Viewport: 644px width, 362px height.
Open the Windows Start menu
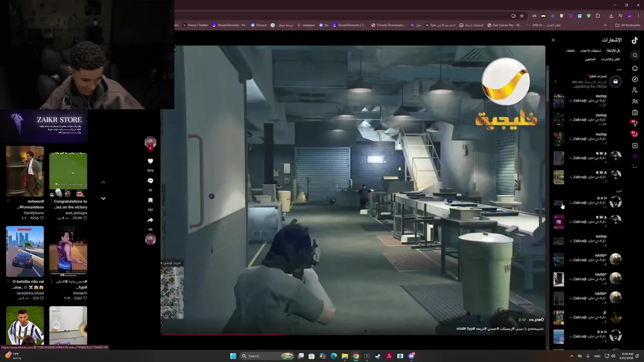coord(233,356)
